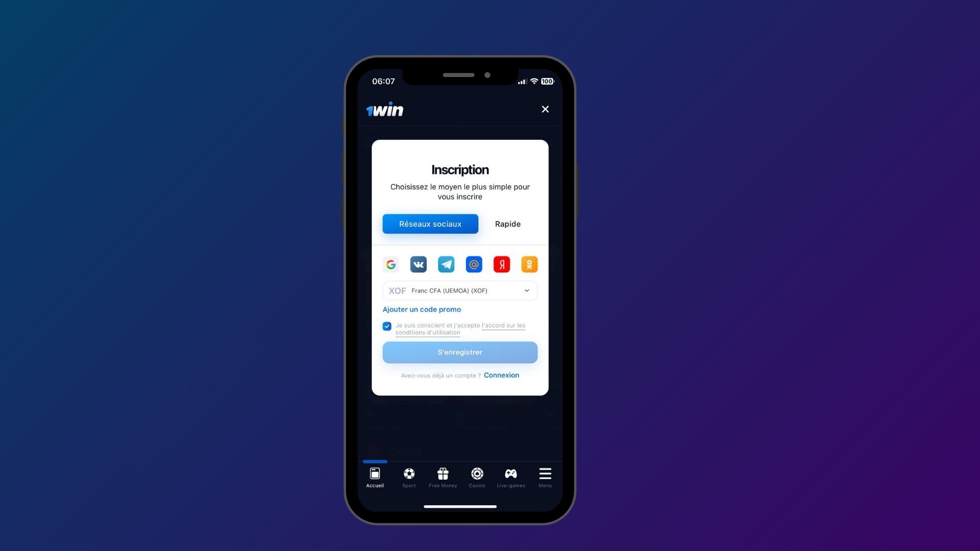
Task: Tap the 1win logo home link
Action: [384, 110]
